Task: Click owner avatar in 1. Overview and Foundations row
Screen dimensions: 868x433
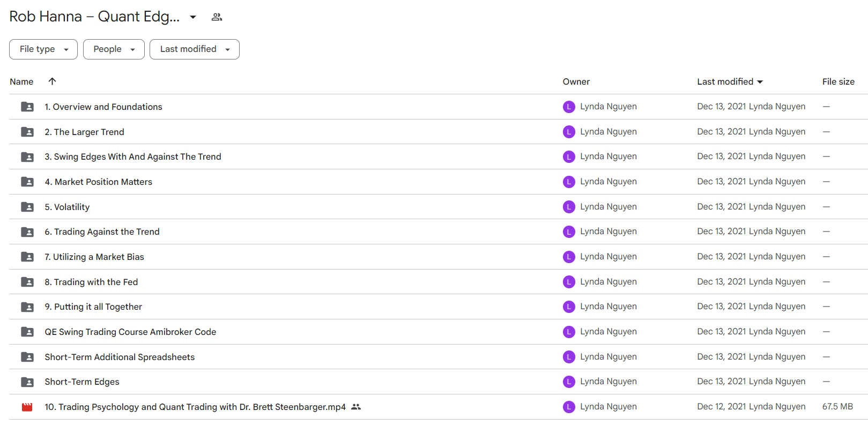Action: click(569, 107)
